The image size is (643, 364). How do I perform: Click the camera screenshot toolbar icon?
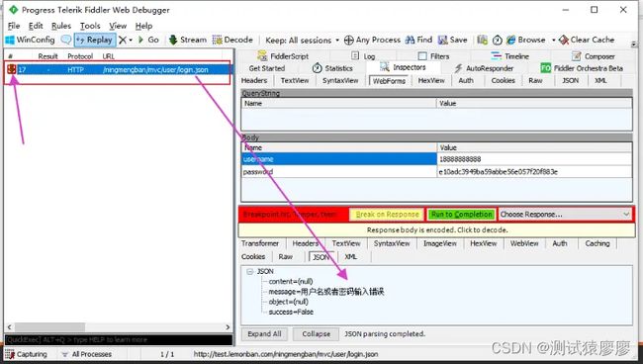(483, 40)
